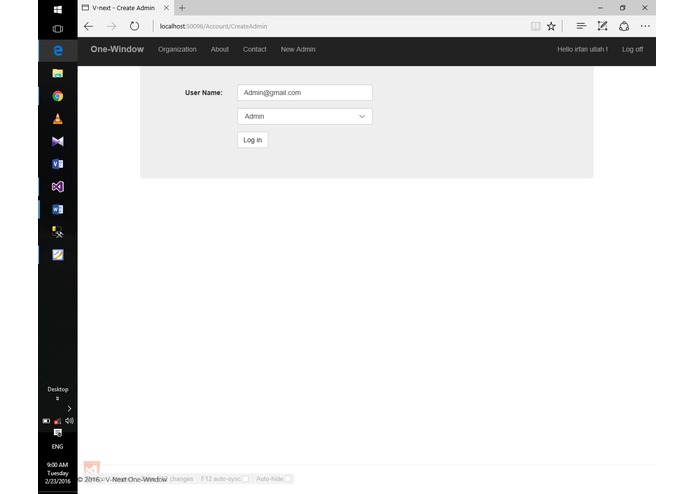Go forward in browser history
The width and height of the screenshot is (695, 494).
pyautogui.click(x=111, y=26)
